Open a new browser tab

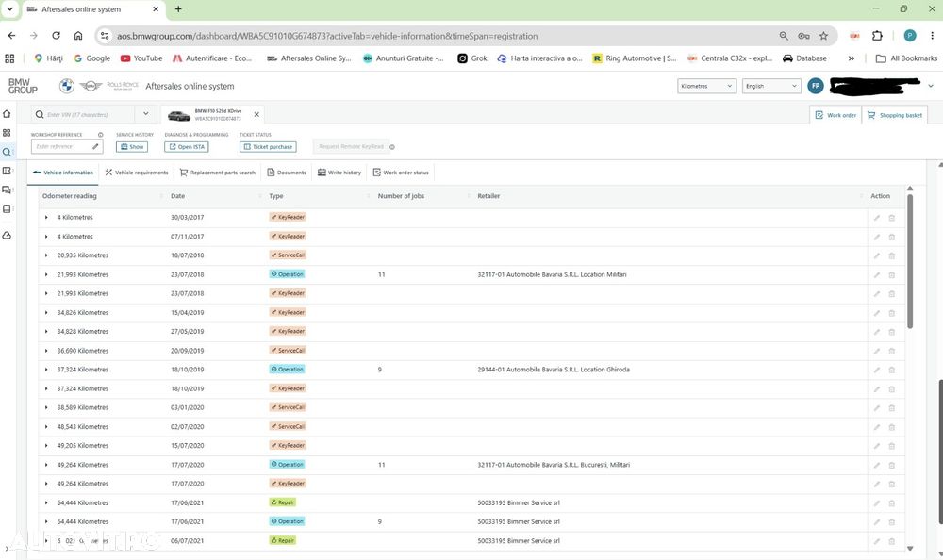tap(178, 9)
